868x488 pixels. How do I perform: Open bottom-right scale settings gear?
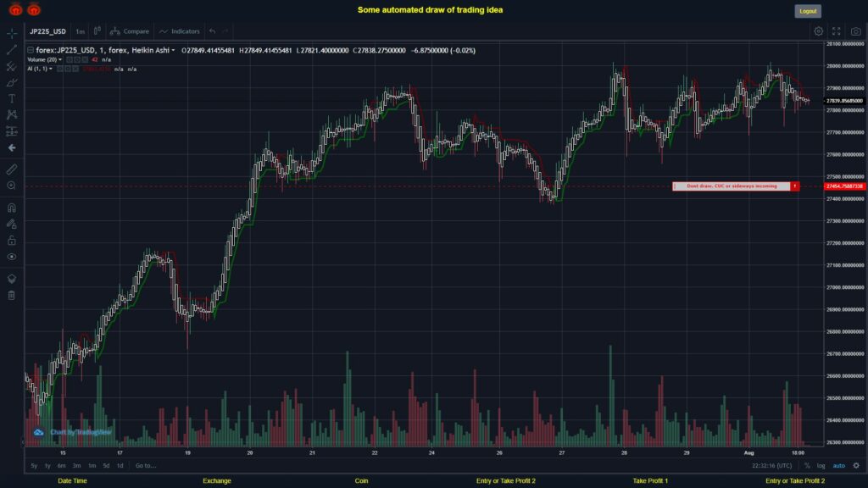click(x=856, y=466)
